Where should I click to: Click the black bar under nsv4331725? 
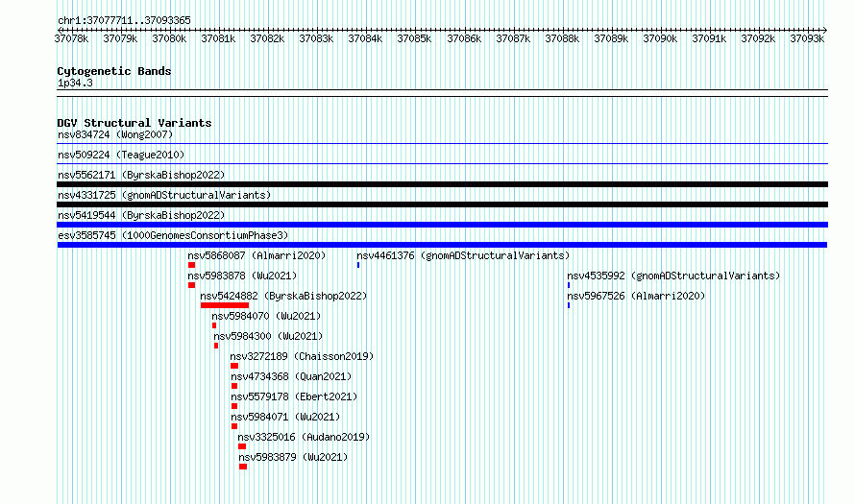442,204
